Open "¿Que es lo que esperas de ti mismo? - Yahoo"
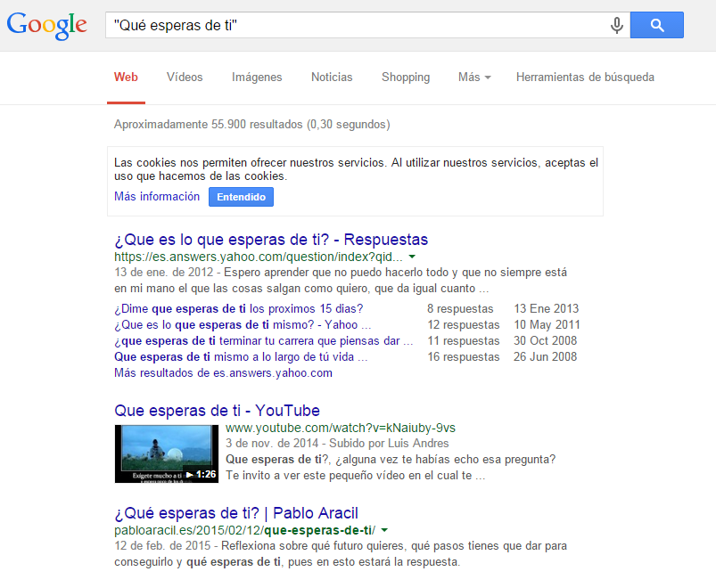The width and height of the screenshot is (716, 588). coord(243,325)
